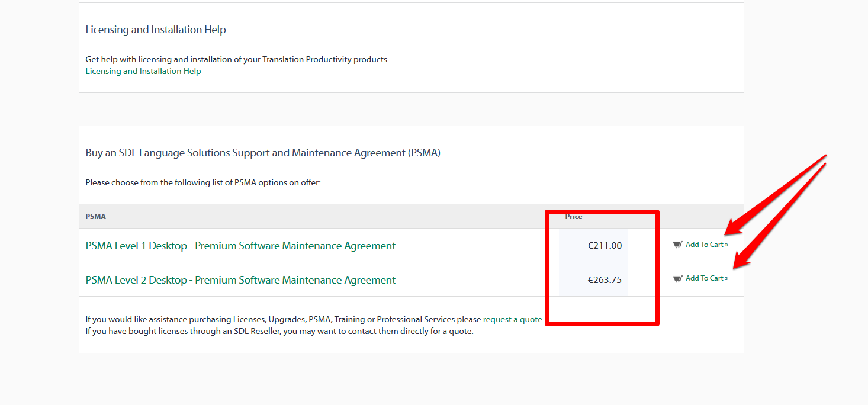The height and width of the screenshot is (405, 868).
Task: Add PSMA Level 2 Desktop to cart
Action: coord(707,278)
